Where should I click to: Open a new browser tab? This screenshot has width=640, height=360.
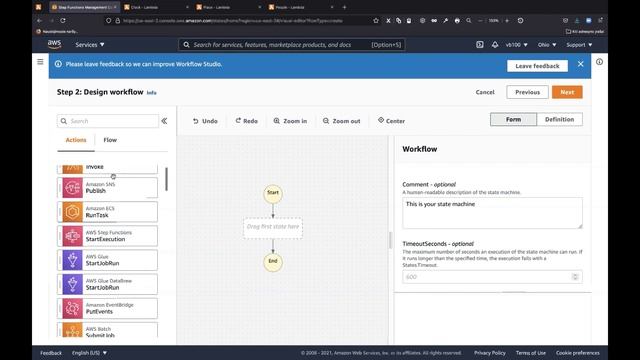click(344, 7)
